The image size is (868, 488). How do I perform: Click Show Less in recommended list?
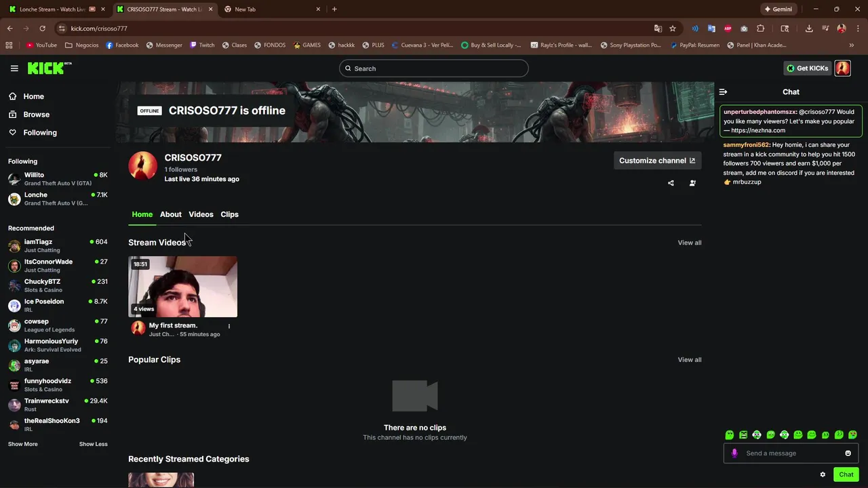(x=94, y=444)
